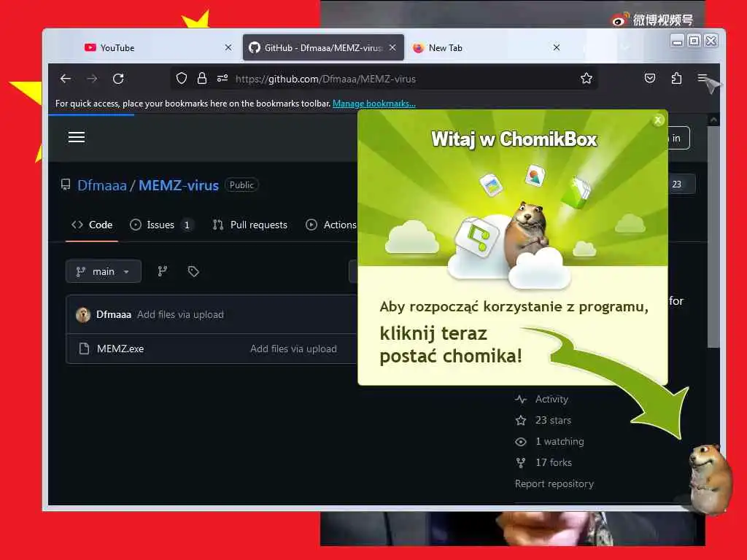Image resolution: width=747 pixels, height=560 pixels.
Task: Switch to the New Tab tab
Action: coord(486,47)
